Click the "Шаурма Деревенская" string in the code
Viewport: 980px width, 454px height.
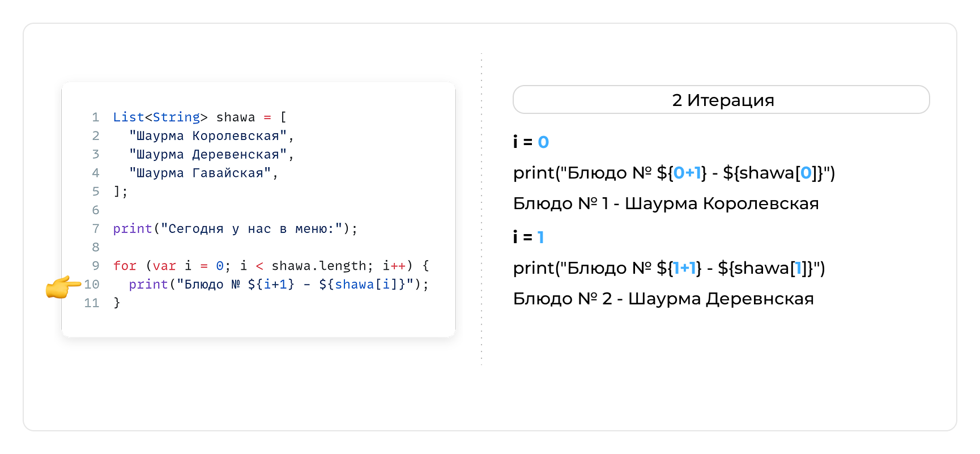(x=208, y=155)
